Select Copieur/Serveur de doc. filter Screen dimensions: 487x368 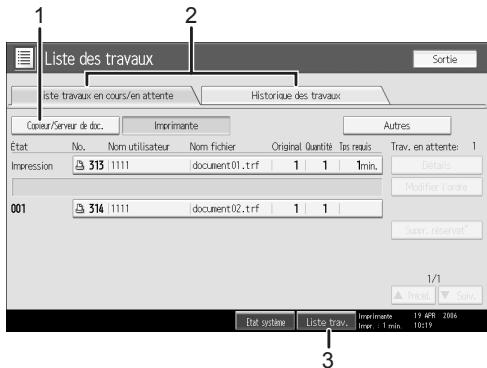(65, 126)
